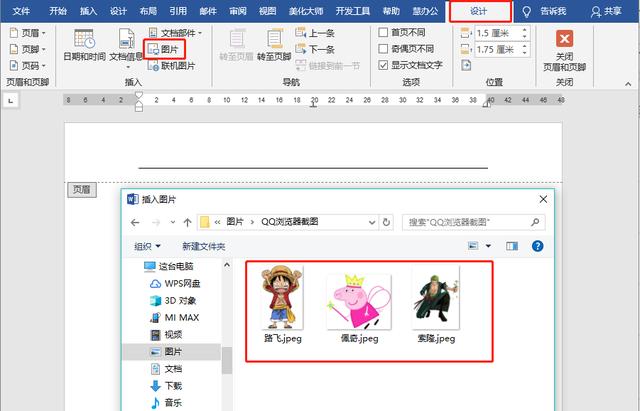
Task: Select 下载 folder in tree
Action: 166,386
